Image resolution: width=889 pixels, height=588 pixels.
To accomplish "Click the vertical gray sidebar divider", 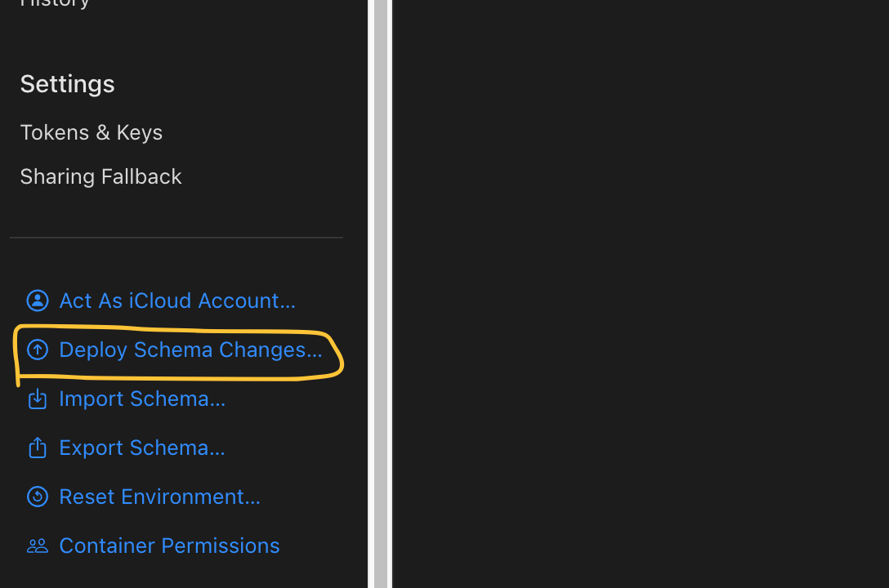I will 381,294.
